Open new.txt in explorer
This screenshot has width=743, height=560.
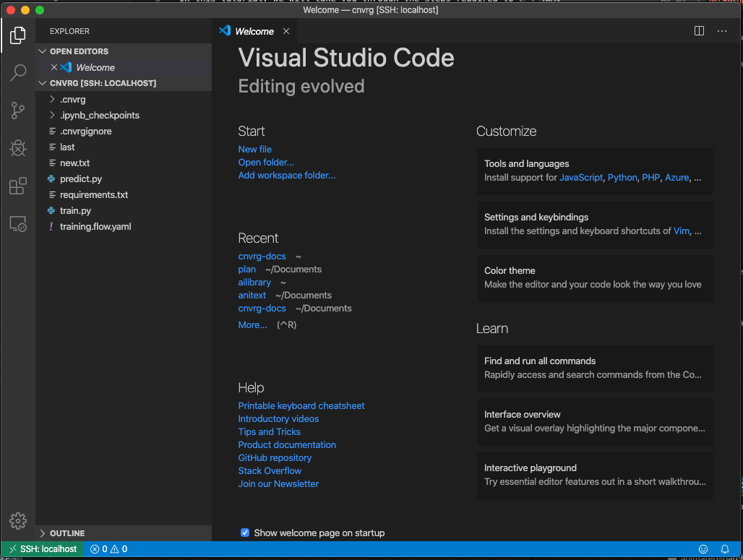click(x=123, y=163)
